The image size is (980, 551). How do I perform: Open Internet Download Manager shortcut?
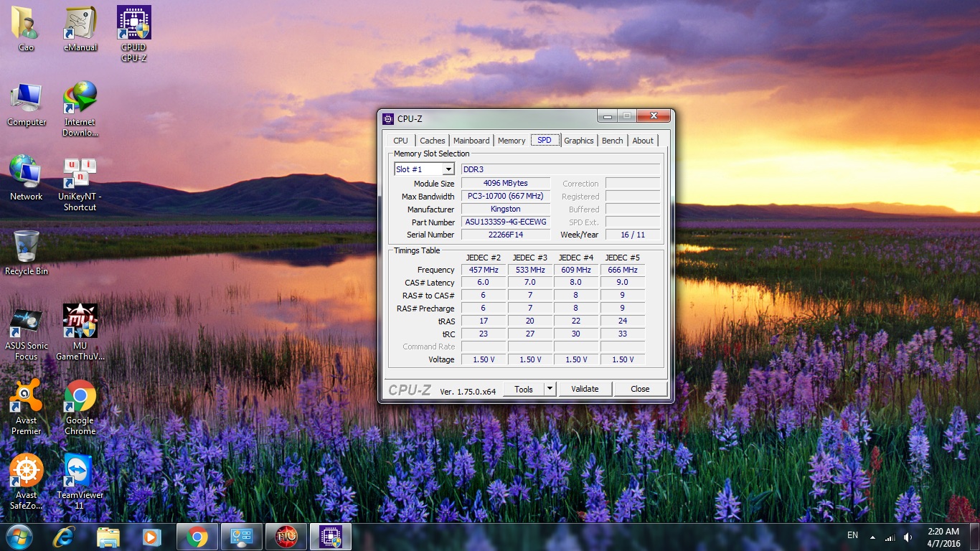point(80,100)
